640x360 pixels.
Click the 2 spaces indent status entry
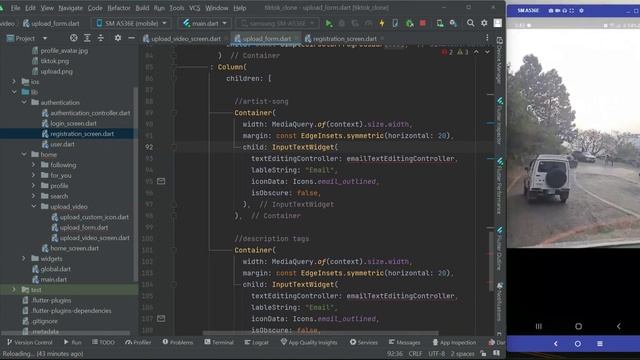[x=462, y=353]
